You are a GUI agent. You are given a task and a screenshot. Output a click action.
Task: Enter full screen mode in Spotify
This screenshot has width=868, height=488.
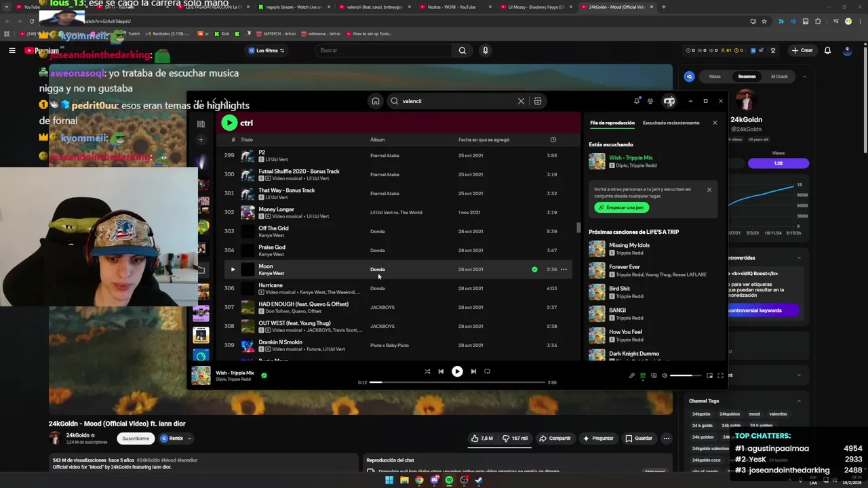point(720,375)
